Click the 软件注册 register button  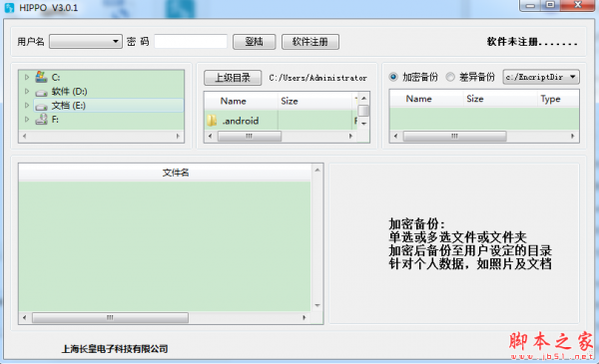click(x=310, y=42)
